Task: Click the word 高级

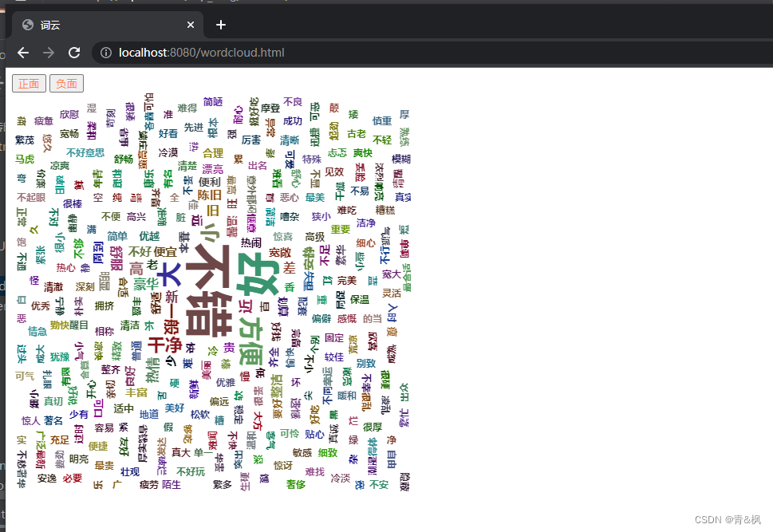Action: [314, 237]
